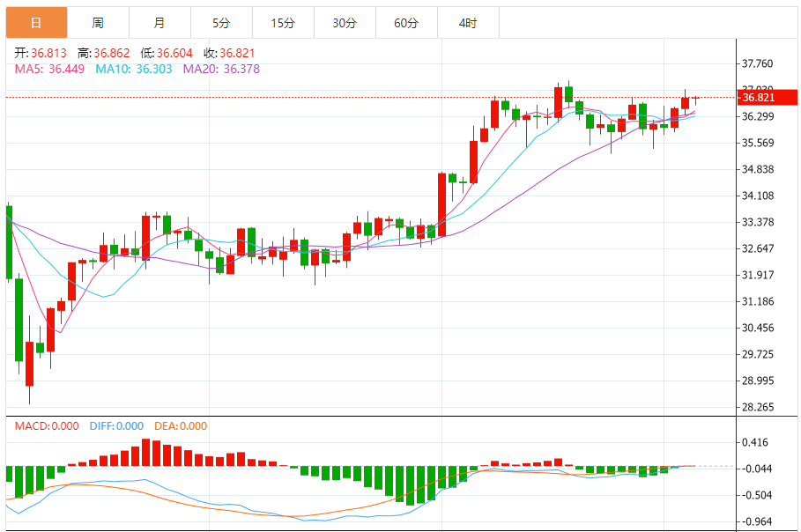
Task: Click the DEA:0.000 indicator label
Action: pyautogui.click(x=181, y=426)
